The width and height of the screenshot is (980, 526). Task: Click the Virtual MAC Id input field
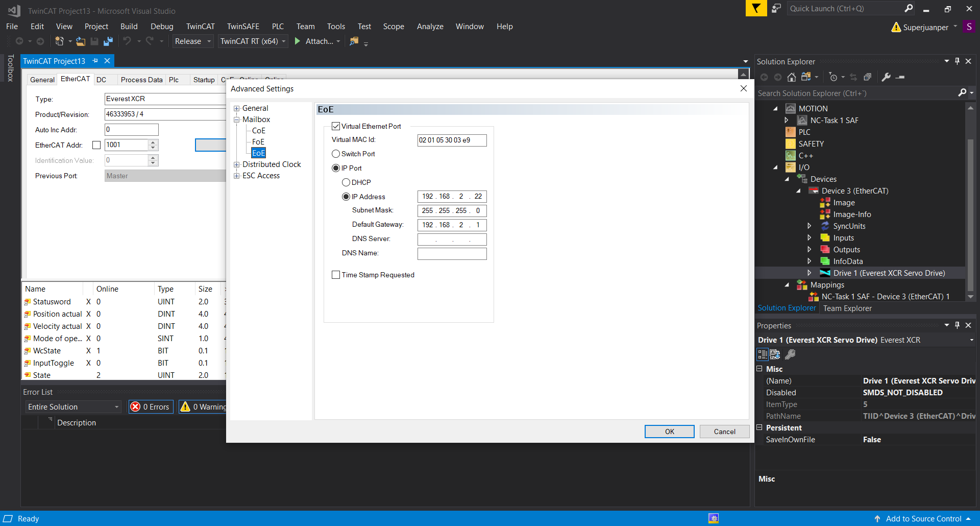452,140
